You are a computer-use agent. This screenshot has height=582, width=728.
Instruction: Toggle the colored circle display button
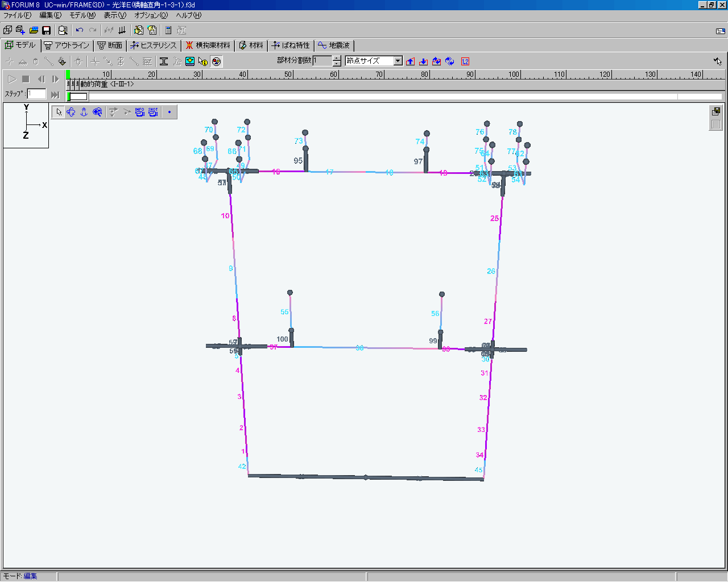216,61
